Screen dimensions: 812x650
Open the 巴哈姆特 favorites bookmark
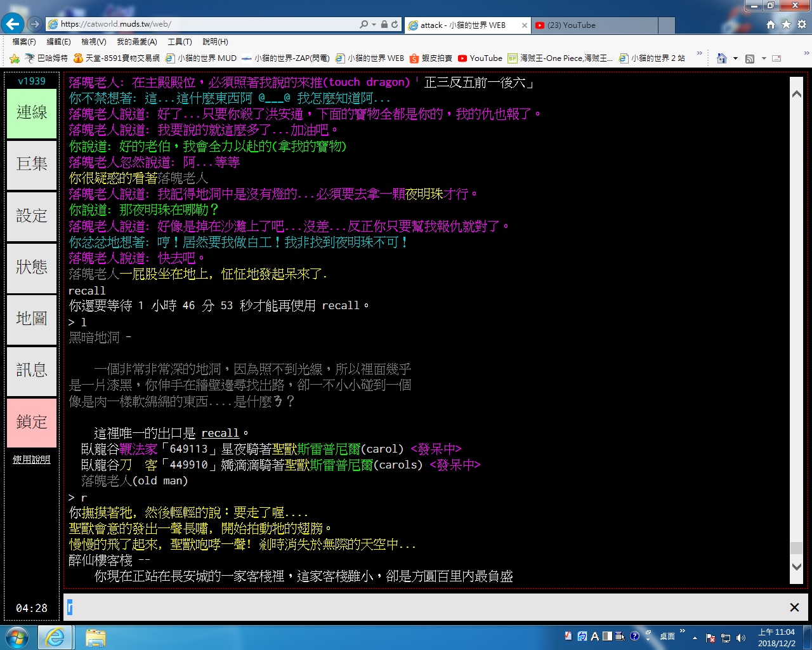tap(46, 58)
